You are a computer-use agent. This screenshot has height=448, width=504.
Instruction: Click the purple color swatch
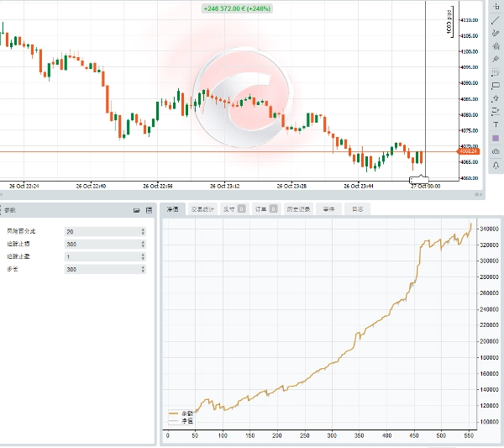pyautogui.click(x=496, y=138)
